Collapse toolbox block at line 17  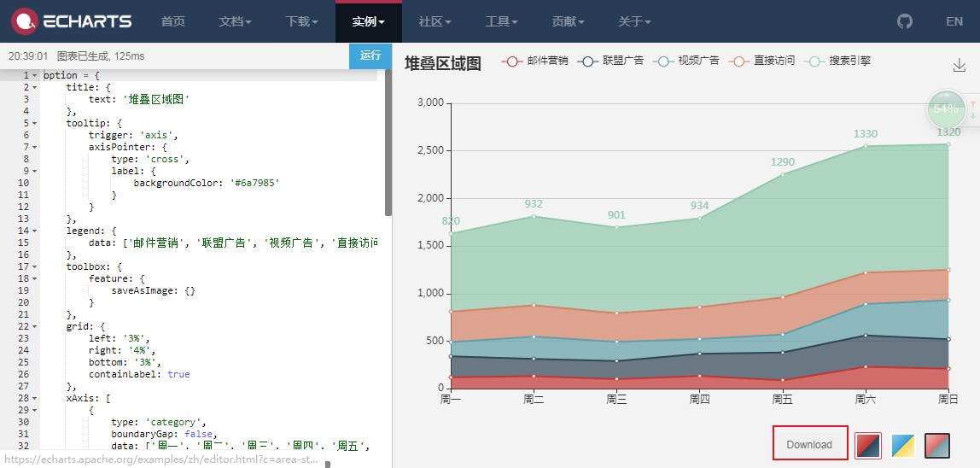pos(35,266)
